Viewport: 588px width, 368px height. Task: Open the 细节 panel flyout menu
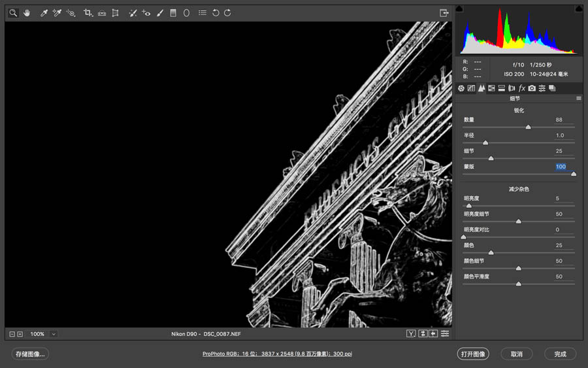pos(579,98)
